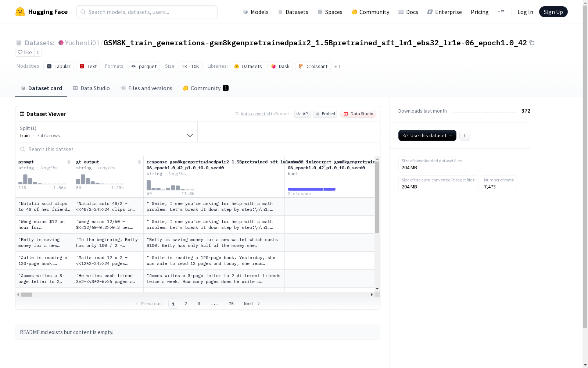Viewport: 588px width, 368px height.
Task: Click the prompt lengths histogram
Action: (42, 179)
